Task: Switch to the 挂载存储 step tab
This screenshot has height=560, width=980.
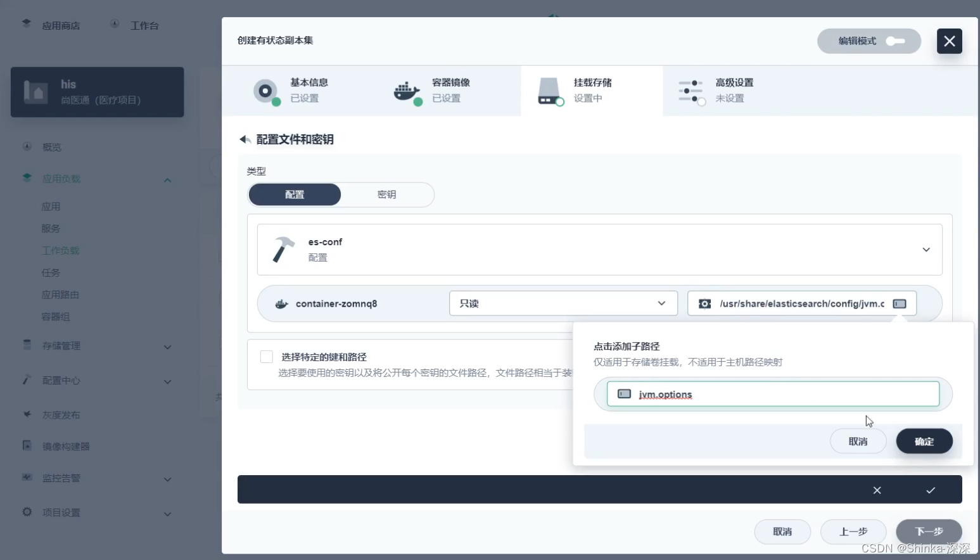Action: tap(592, 91)
